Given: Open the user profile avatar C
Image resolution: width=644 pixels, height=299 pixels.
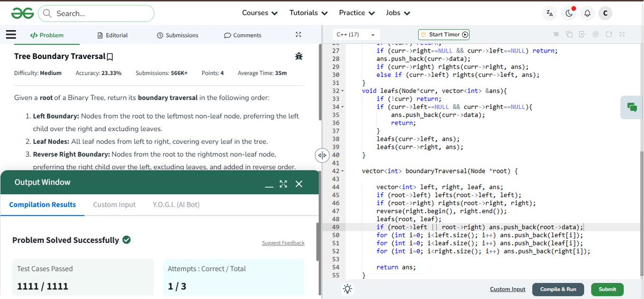Looking at the screenshot, I should click(x=605, y=13).
